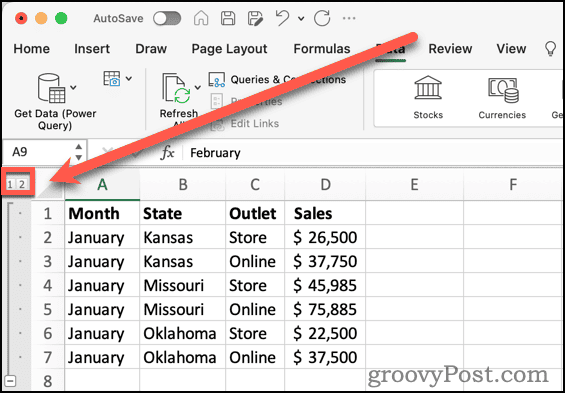Open the View ribbon tab
The width and height of the screenshot is (565, 393).
tap(511, 49)
